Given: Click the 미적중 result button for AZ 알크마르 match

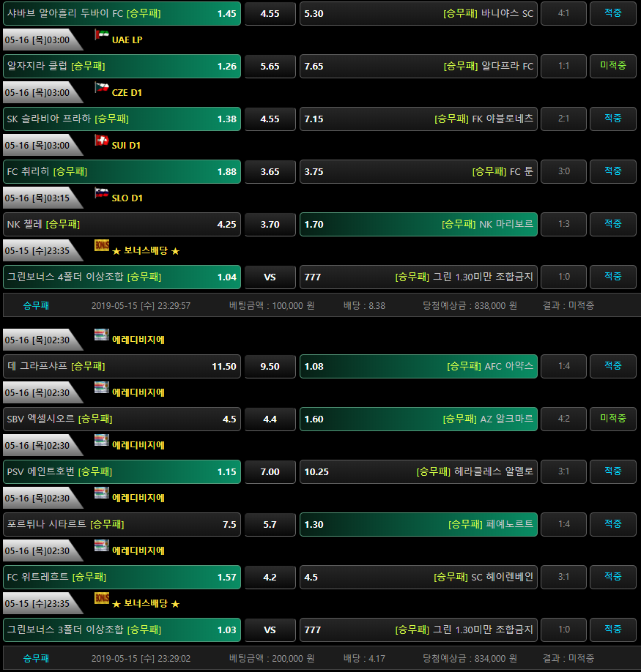Looking at the screenshot, I should click(x=612, y=419).
